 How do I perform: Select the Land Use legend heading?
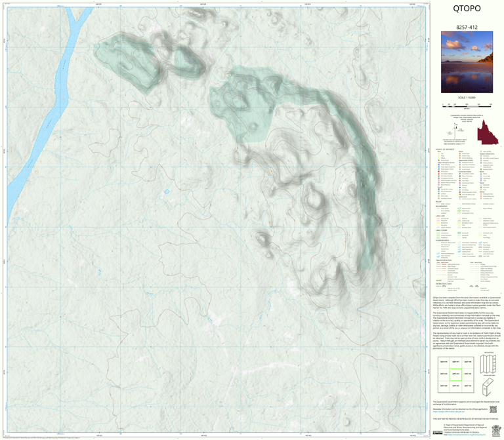click(440, 216)
